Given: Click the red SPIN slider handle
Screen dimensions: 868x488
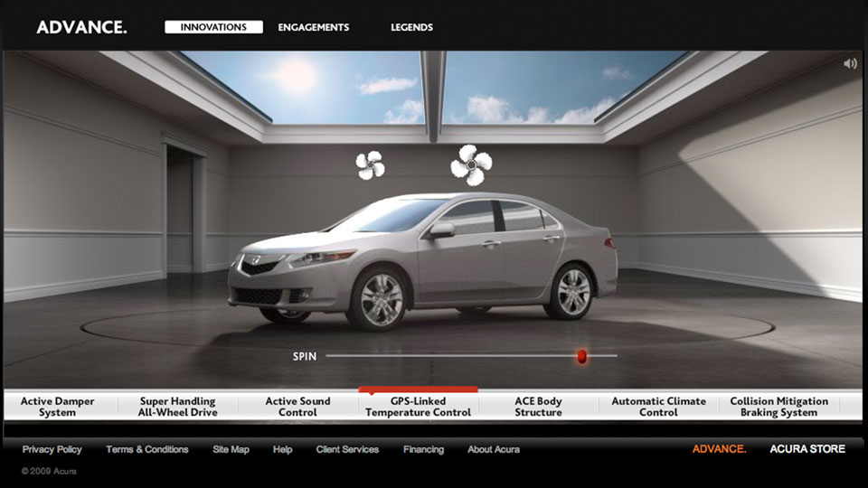Looking at the screenshot, I should click(581, 356).
